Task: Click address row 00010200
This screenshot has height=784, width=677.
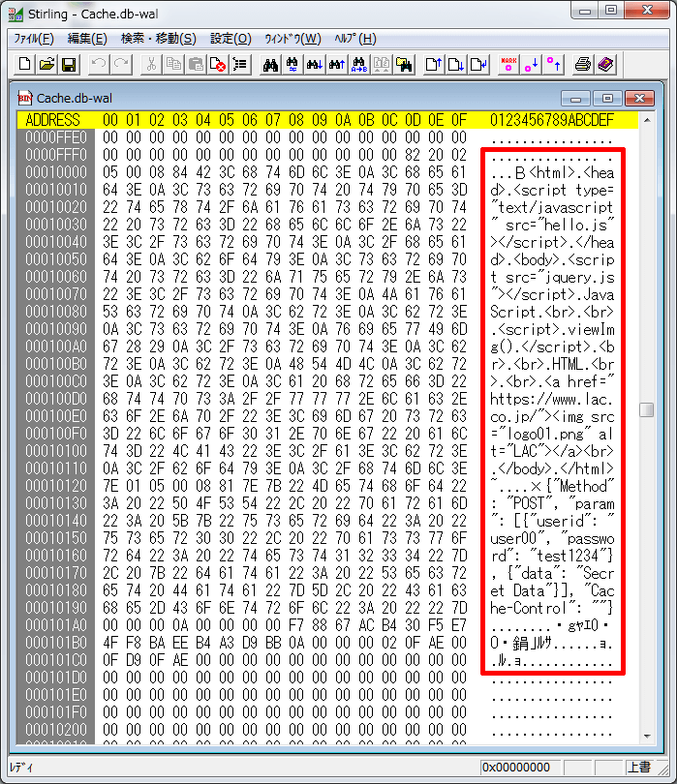Action: [55, 730]
